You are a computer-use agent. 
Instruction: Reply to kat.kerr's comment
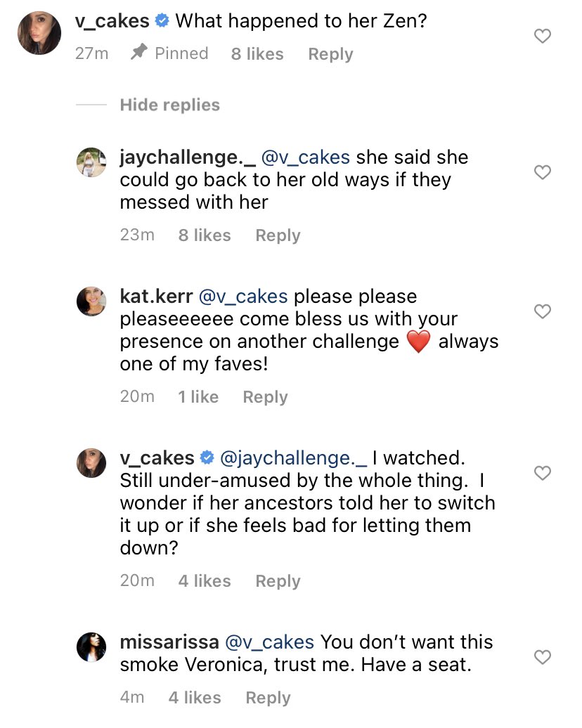point(265,397)
